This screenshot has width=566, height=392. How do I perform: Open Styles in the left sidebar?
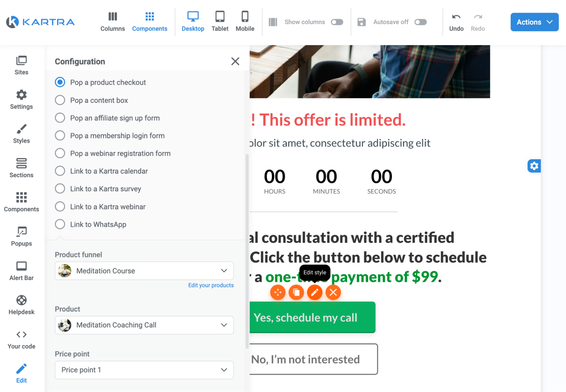point(22,134)
